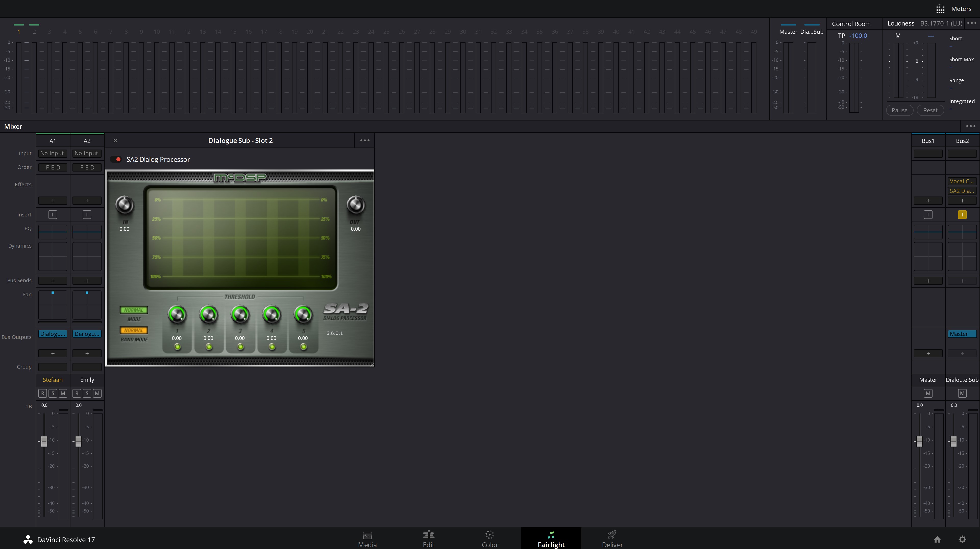
Task: Toggle band 3 enable LED
Action: point(240,347)
